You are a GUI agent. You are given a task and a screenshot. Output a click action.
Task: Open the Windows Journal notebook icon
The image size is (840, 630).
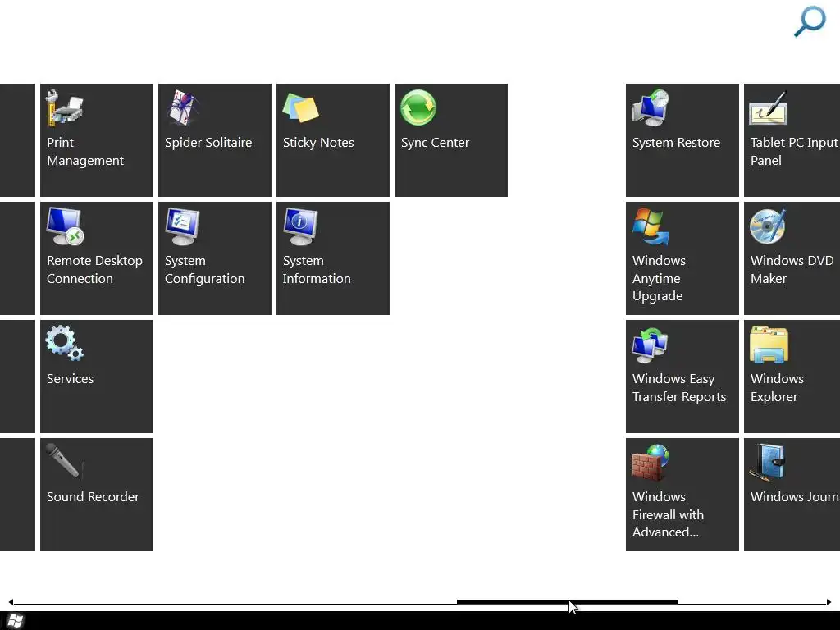point(768,463)
